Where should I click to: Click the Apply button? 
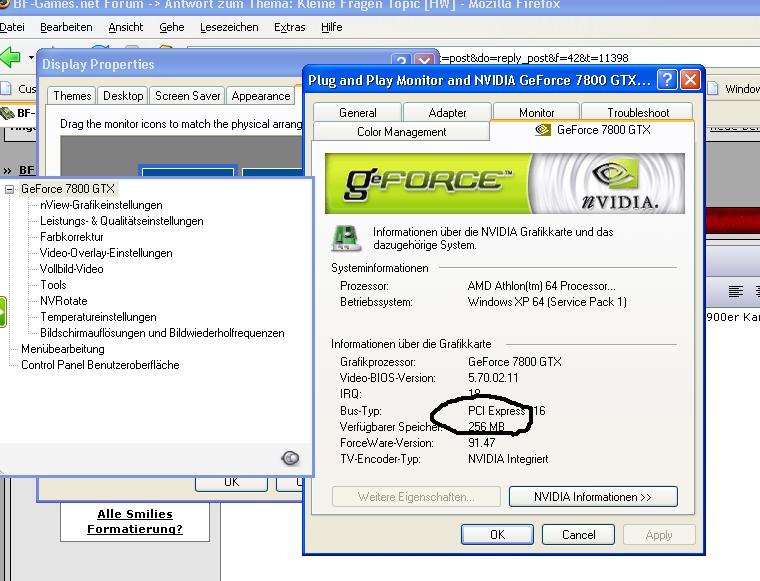pyautogui.click(x=659, y=534)
